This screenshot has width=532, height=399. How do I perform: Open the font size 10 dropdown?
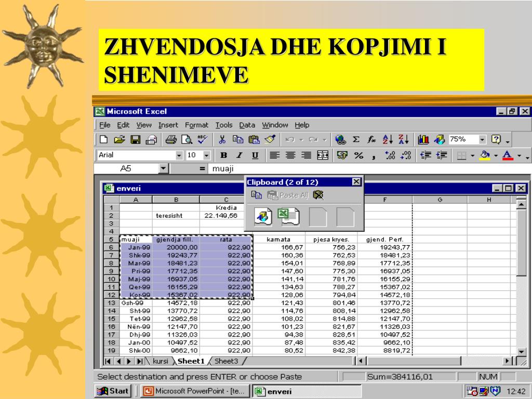click(207, 155)
